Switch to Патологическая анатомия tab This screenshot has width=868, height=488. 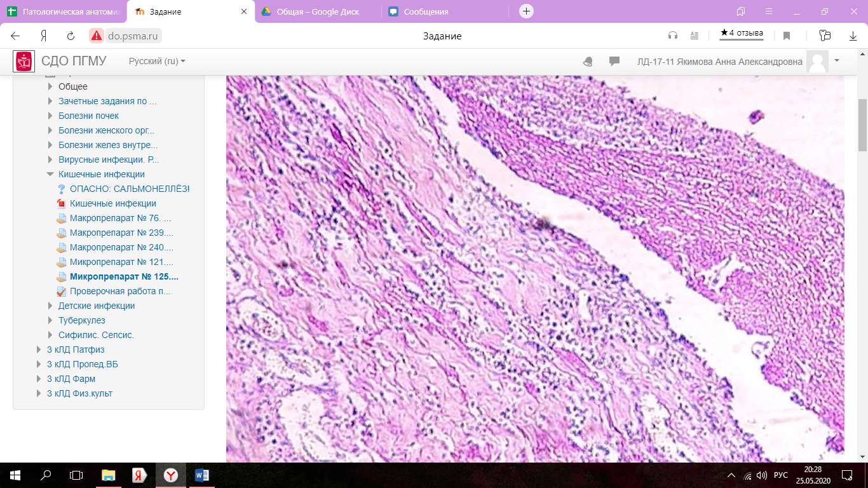pyautogui.click(x=64, y=11)
